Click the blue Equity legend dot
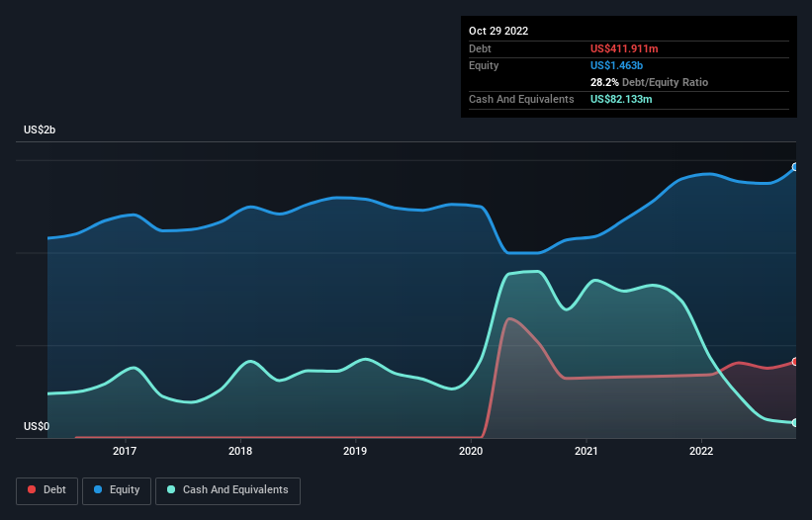This screenshot has width=812, height=520. click(98, 489)
